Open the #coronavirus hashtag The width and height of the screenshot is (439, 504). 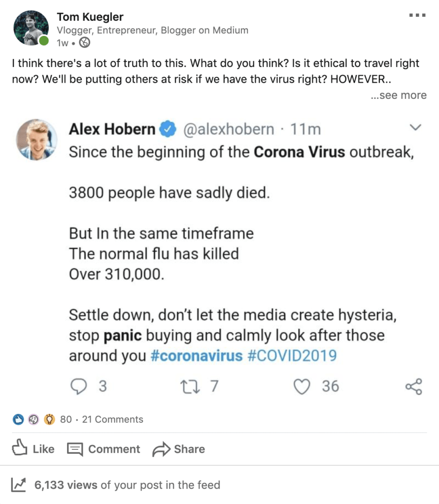[196, 355]
